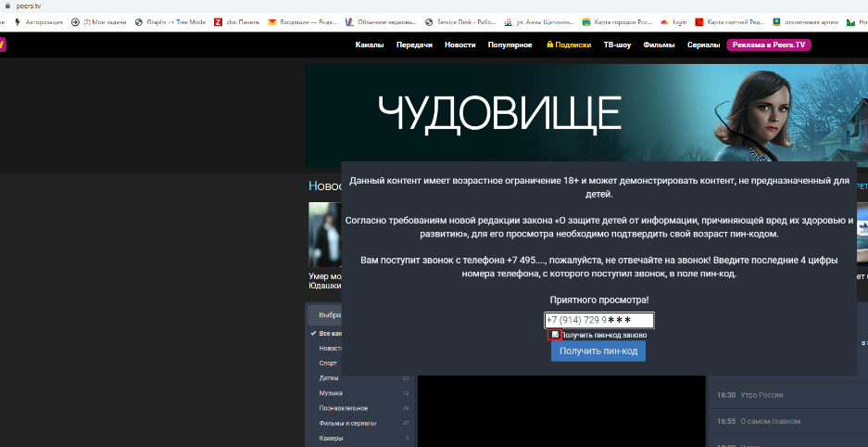Open the ул. Анны Щетинин… bookmark
Image resolution: width=868 pixels, height=447 pixels.
(x=539, y=22)
